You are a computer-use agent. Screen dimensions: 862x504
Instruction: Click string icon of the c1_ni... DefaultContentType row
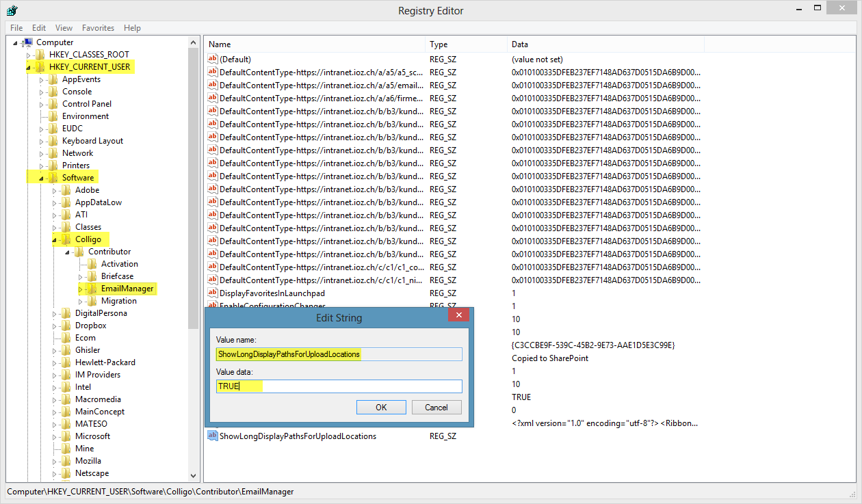click(213, 280)
